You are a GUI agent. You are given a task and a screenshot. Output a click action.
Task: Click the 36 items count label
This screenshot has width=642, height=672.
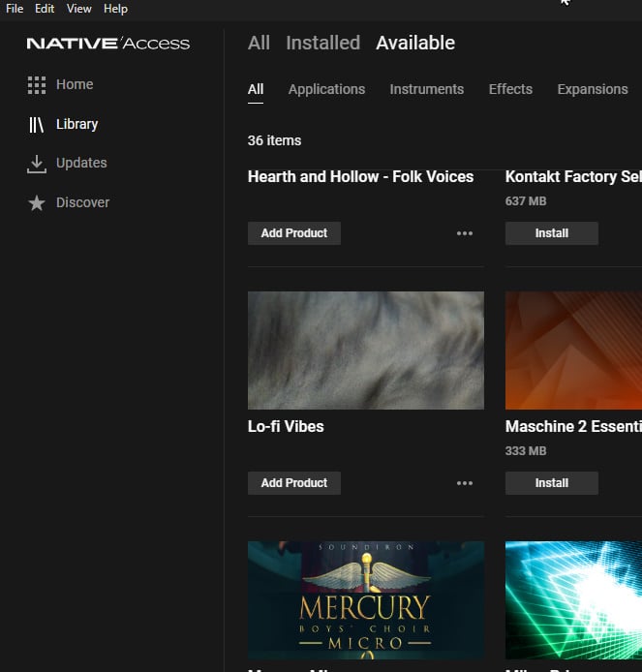(x=274, y=140)
